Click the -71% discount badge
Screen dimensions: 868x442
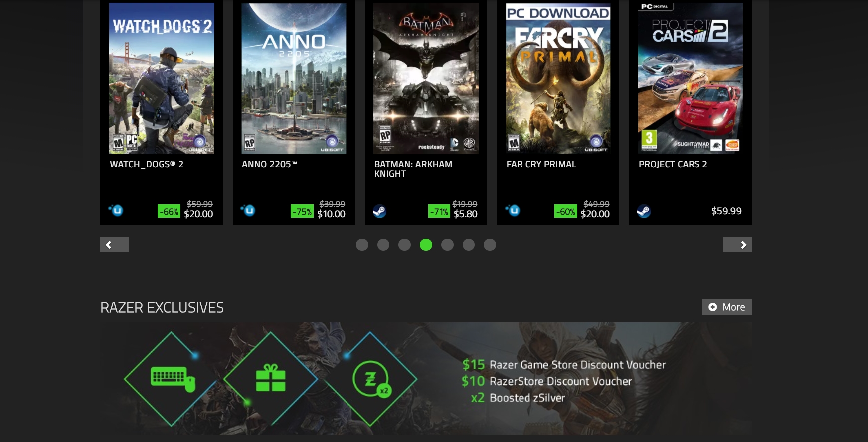click(x=439, y=211)
